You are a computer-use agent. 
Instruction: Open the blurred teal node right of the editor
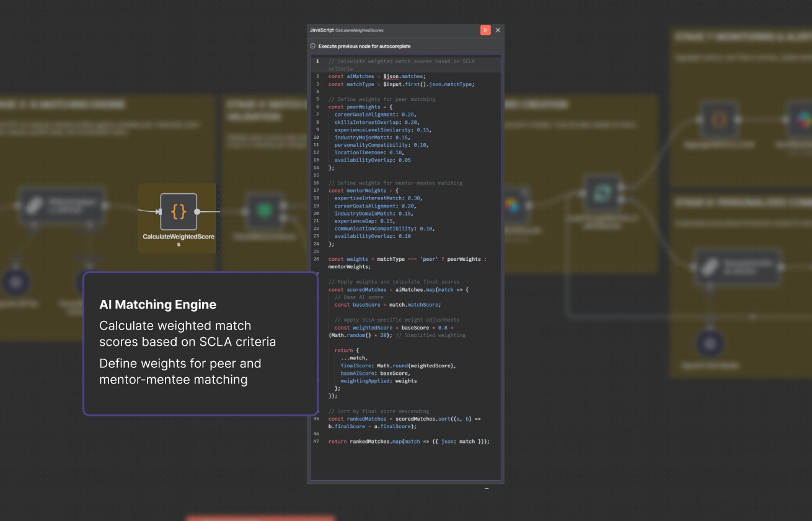(602, 193)
